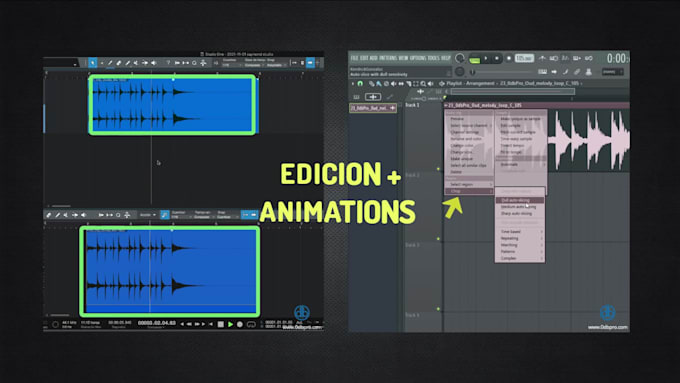Open the TOOLS menu in FL Studio

click(434, 58)
